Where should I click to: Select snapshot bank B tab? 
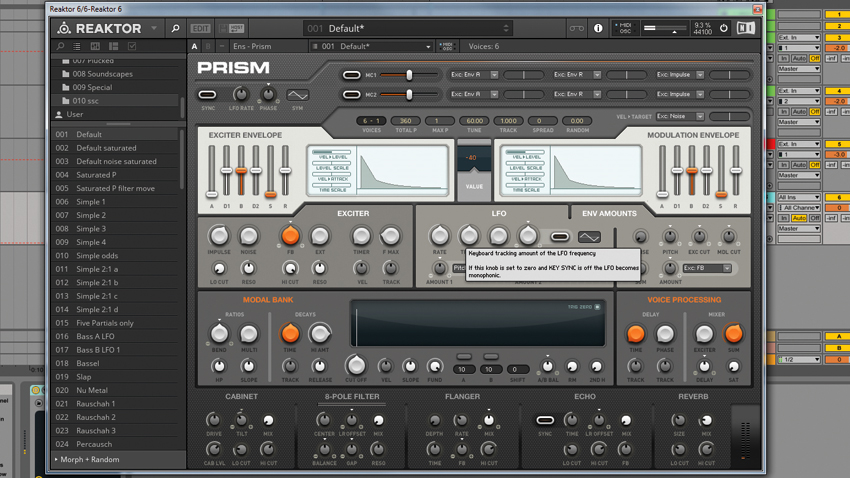(208, 47)
